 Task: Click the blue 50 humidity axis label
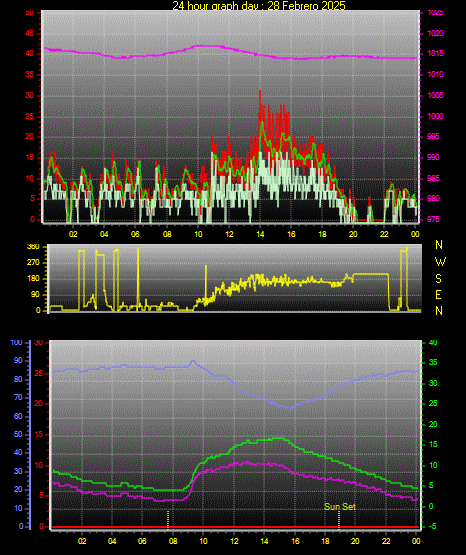coord(18,434)
